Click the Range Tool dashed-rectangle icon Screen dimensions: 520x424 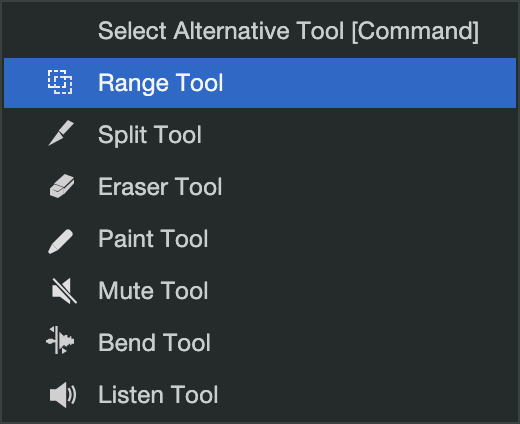tap(60, 82)
